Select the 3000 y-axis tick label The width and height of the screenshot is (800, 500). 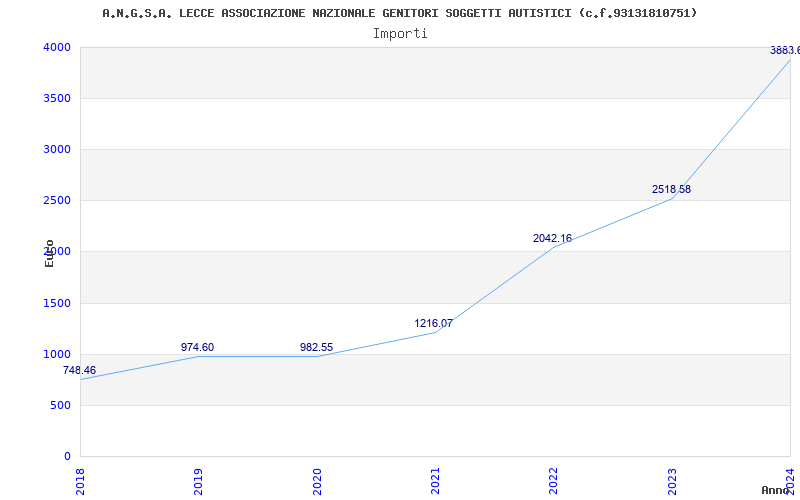(x=57, y=150)
